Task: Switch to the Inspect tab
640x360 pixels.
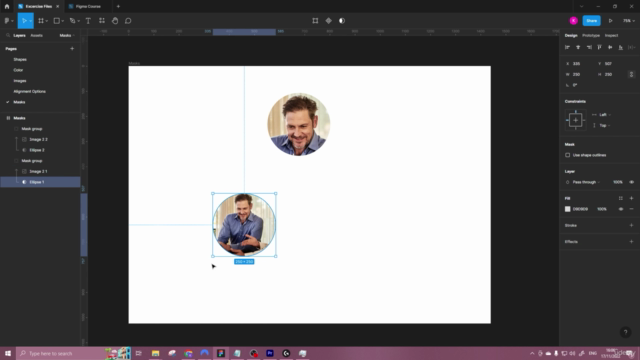Action: (x=611, y=36)
